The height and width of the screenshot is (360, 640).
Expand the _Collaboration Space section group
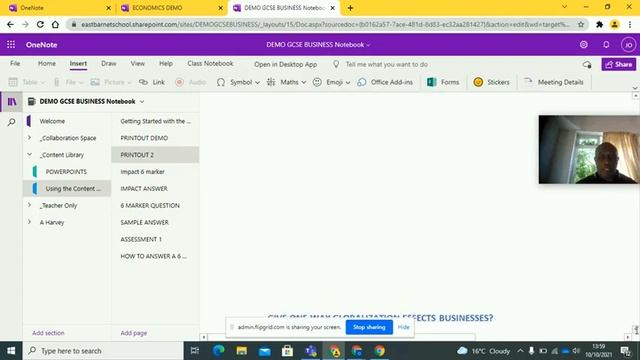[x=29, y=138]
